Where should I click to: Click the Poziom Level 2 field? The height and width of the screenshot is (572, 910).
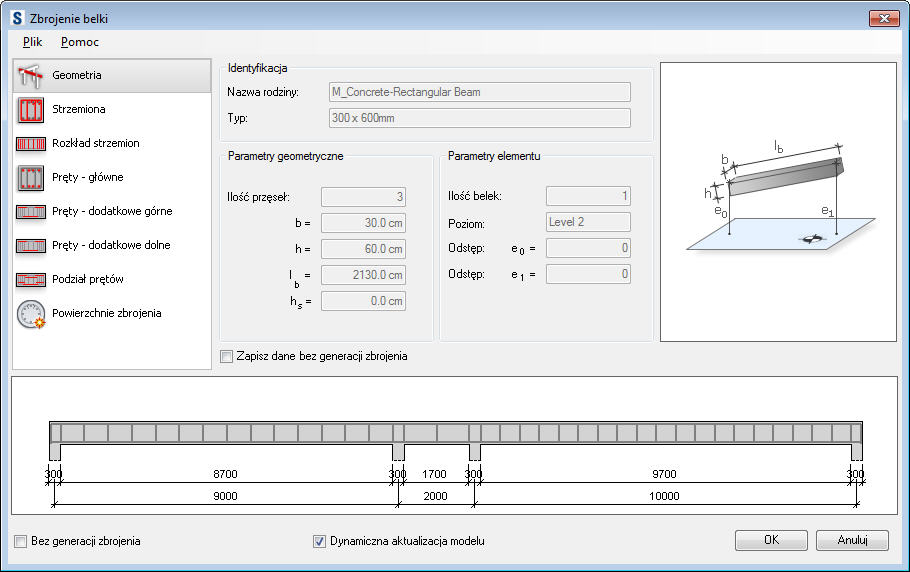point(588,222)
